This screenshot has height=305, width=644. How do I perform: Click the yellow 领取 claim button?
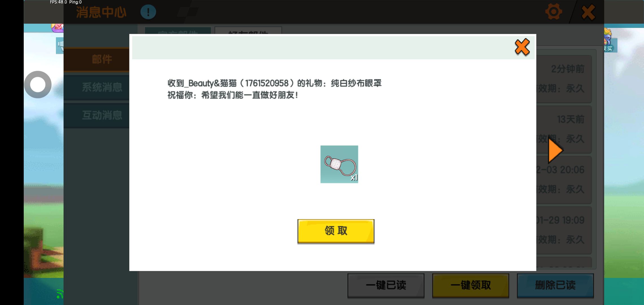(x=336, y=231)
